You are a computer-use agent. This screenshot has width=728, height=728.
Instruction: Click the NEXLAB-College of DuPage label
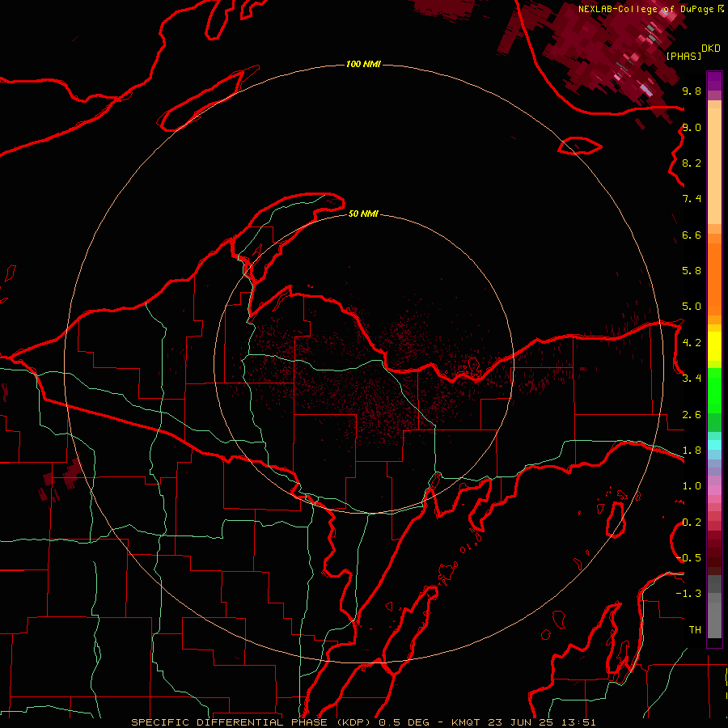coord(645,9)
